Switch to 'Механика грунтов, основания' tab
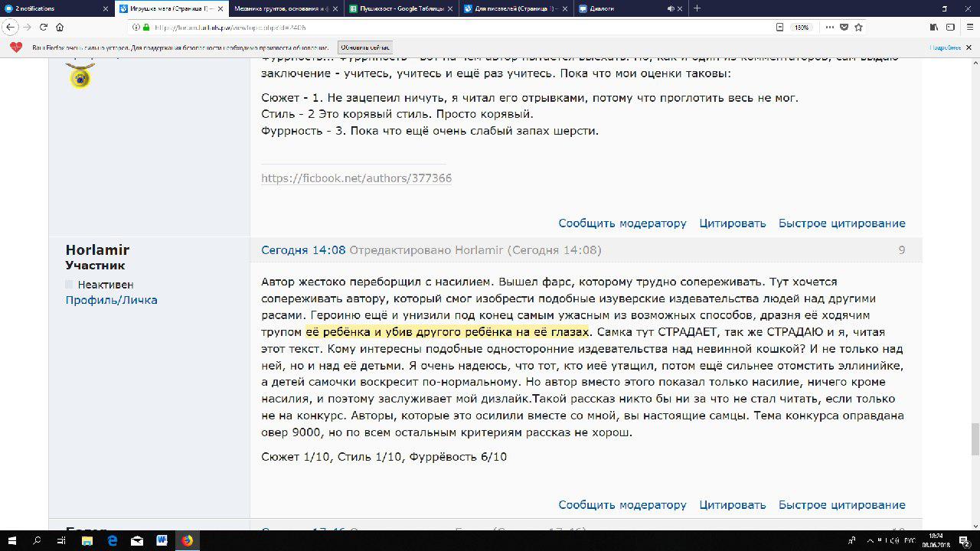This screenshot has width=980, height=551. [x=286, y=8]
